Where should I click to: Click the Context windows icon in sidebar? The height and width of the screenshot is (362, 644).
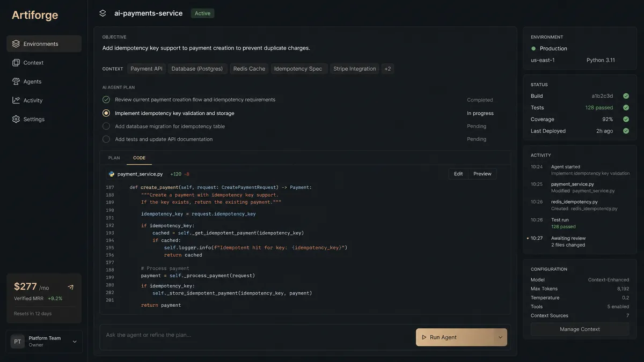point(16,63)
